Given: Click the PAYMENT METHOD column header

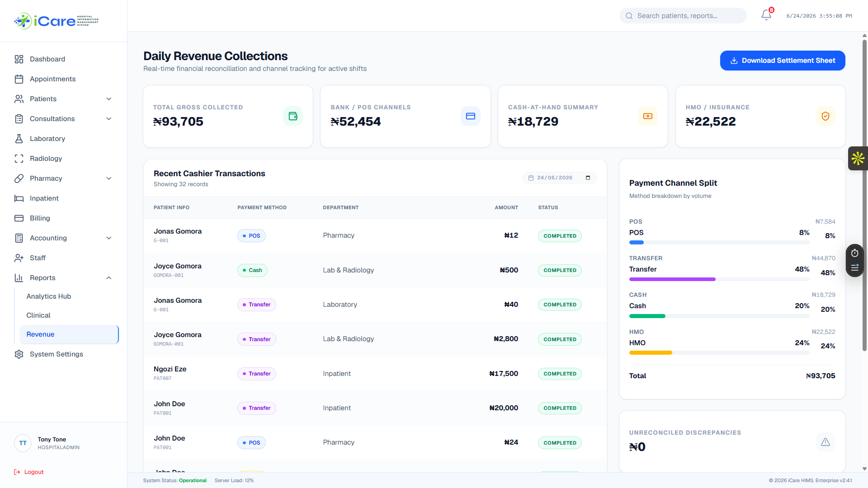Looking at the screenshot, I should click(262, 207).
